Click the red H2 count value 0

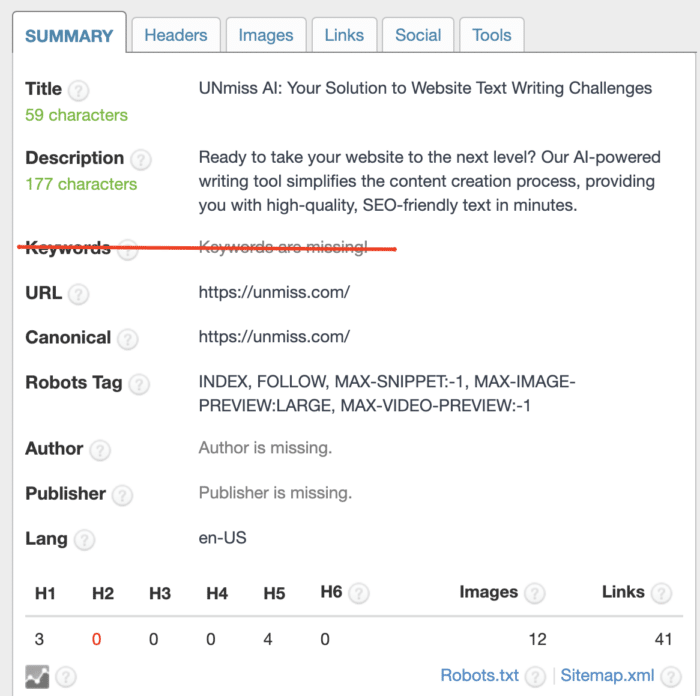pyautogui.click(x=96, y=639)
